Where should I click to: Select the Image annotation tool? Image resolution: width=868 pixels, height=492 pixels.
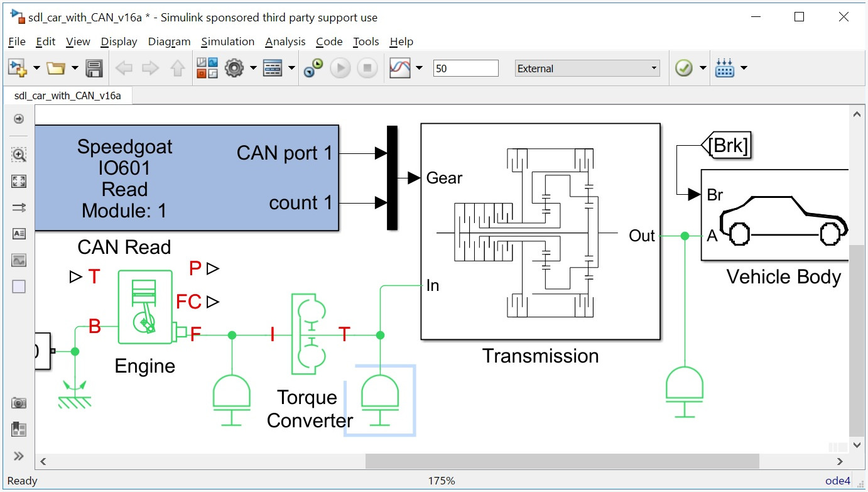tap(19, 260)
